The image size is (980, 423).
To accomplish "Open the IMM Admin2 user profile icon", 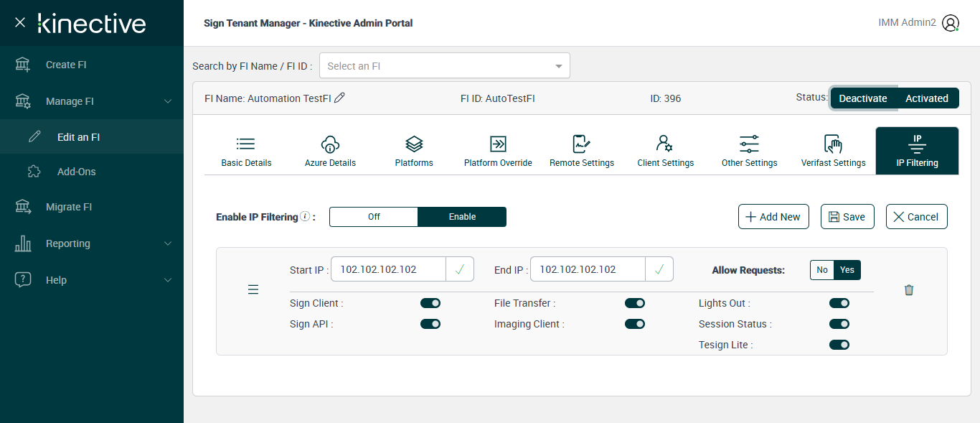I will [951, 23].
